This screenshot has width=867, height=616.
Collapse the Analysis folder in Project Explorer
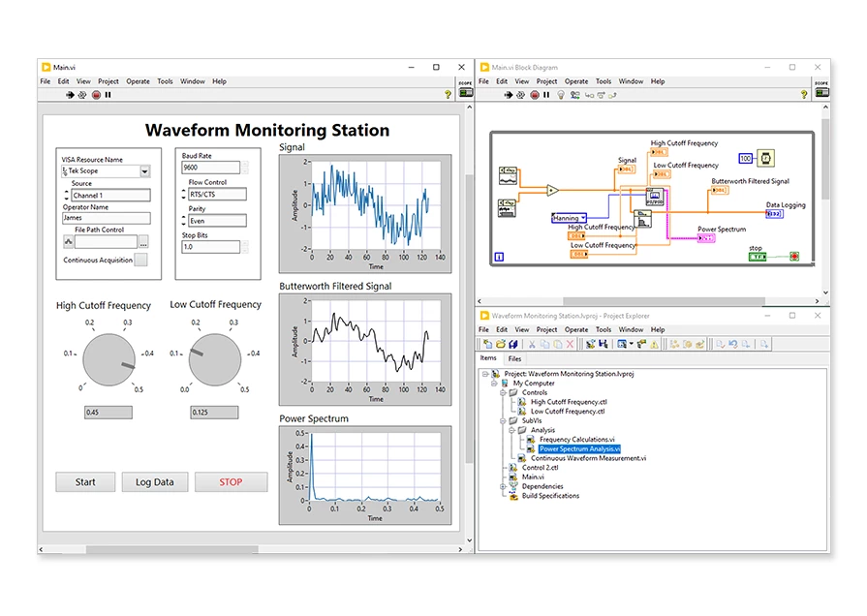click(511, 430)
